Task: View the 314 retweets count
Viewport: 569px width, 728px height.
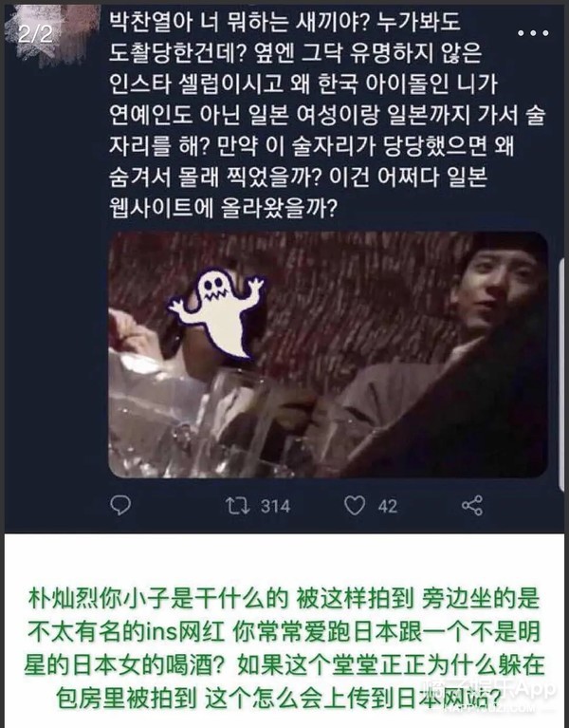Action: [275, 506]
